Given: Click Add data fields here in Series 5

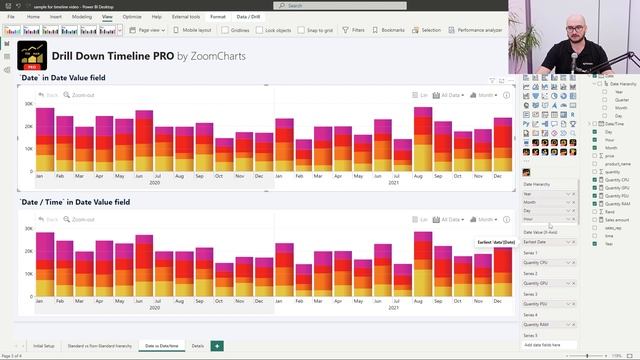Looking at the screenshot, I should coord(549,345).
